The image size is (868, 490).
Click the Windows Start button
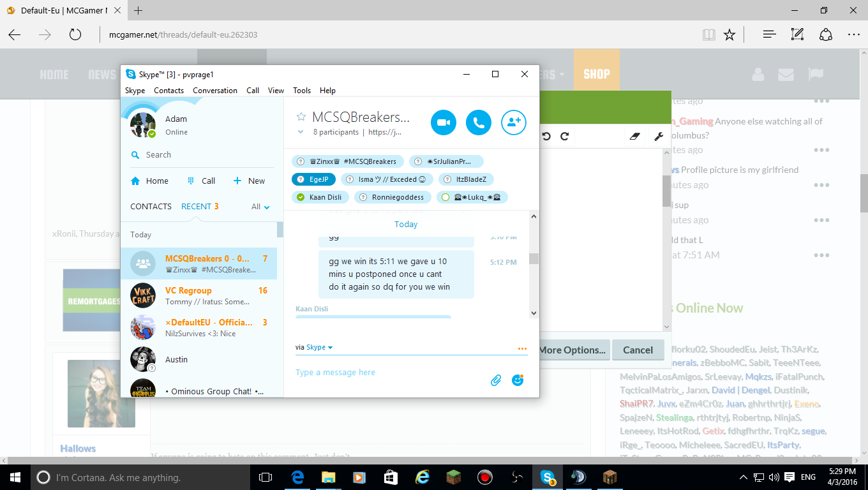pos(15,477)
